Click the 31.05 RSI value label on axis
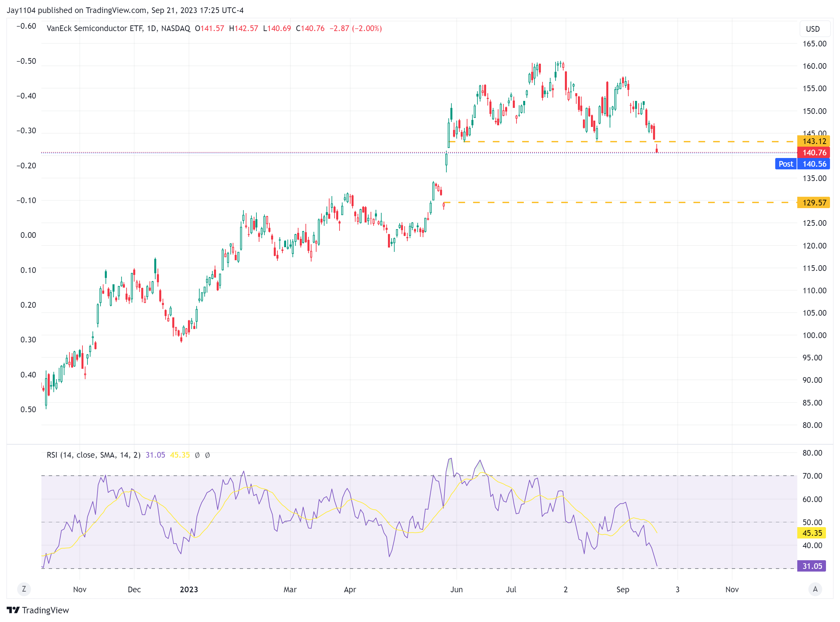 pos(811,566)
